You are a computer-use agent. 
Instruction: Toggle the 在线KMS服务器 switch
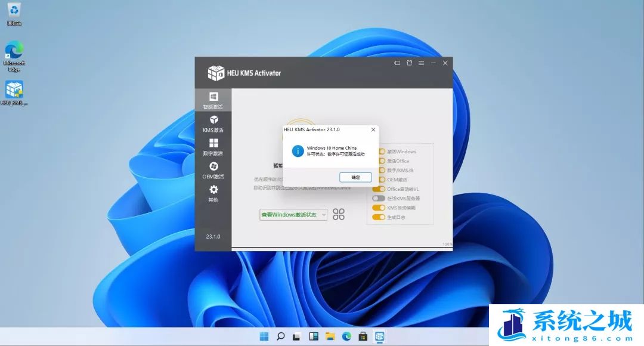379,198
